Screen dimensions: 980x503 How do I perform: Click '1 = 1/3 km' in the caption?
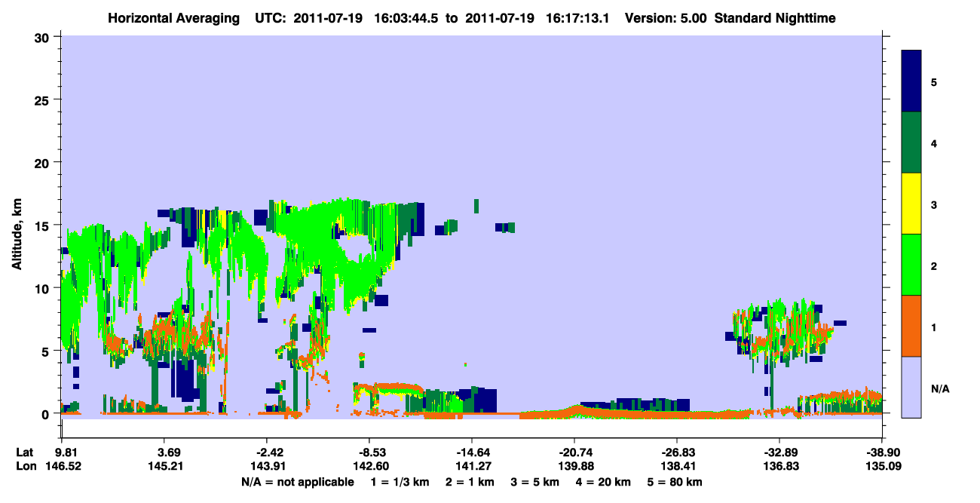tap(399, 482)
